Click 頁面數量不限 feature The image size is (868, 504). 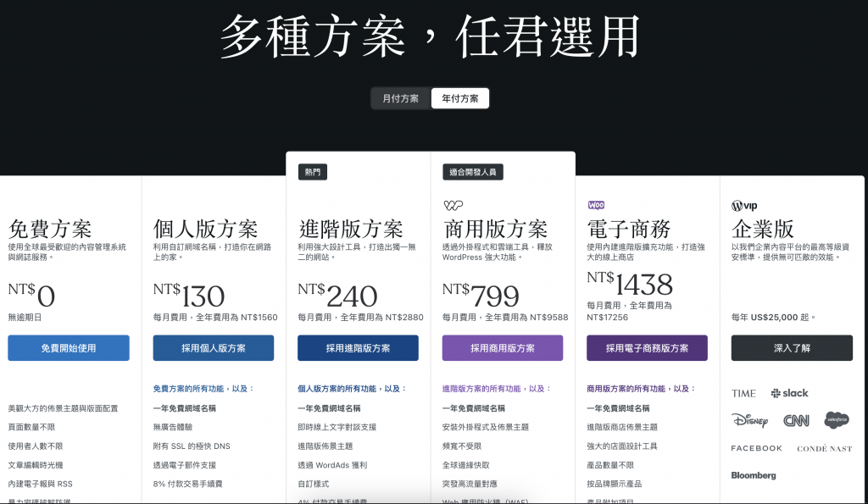click(x=31, y=427)
